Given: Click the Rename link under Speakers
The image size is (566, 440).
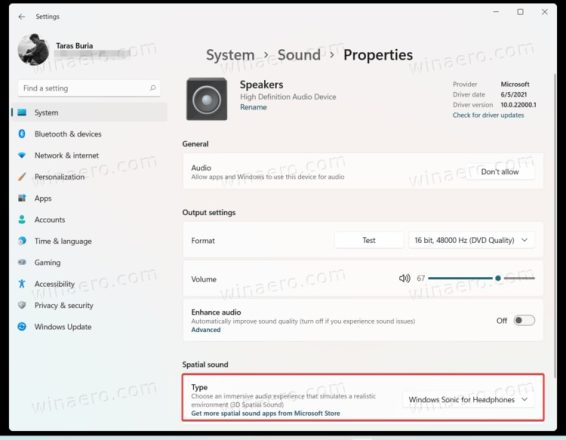Looking at the screenshot, I should [253, 107].
